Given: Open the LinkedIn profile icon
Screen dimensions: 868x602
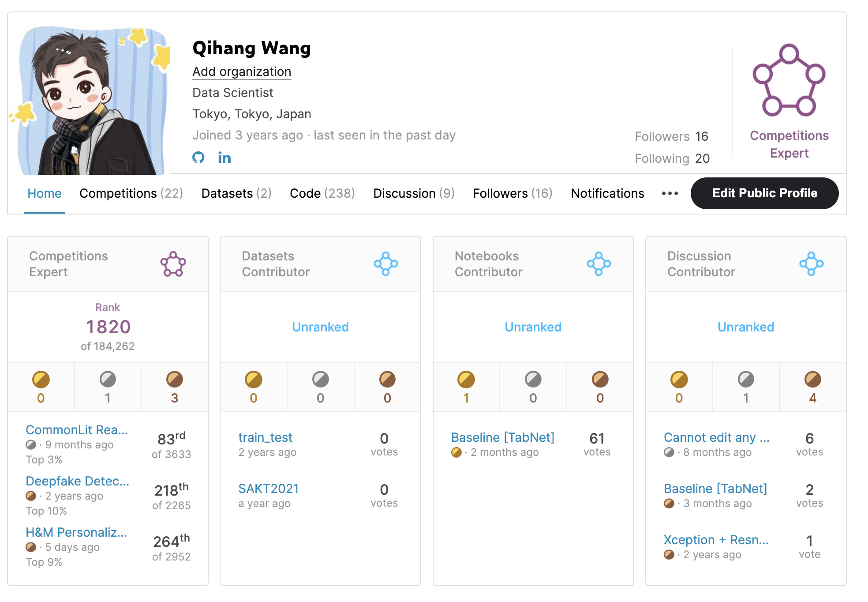Looking at the screenshot, I should click(x=224, y=158).
